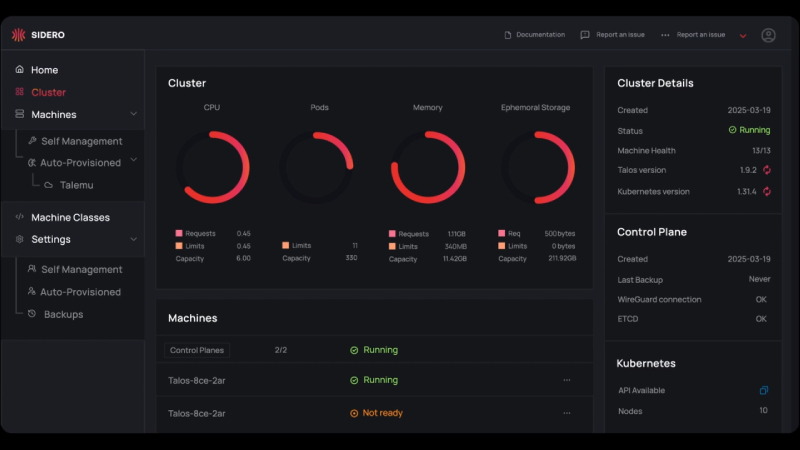Screen dimensions: 800x450
Task: Open the Talemu tree item
Action: [x=76, y=185]
